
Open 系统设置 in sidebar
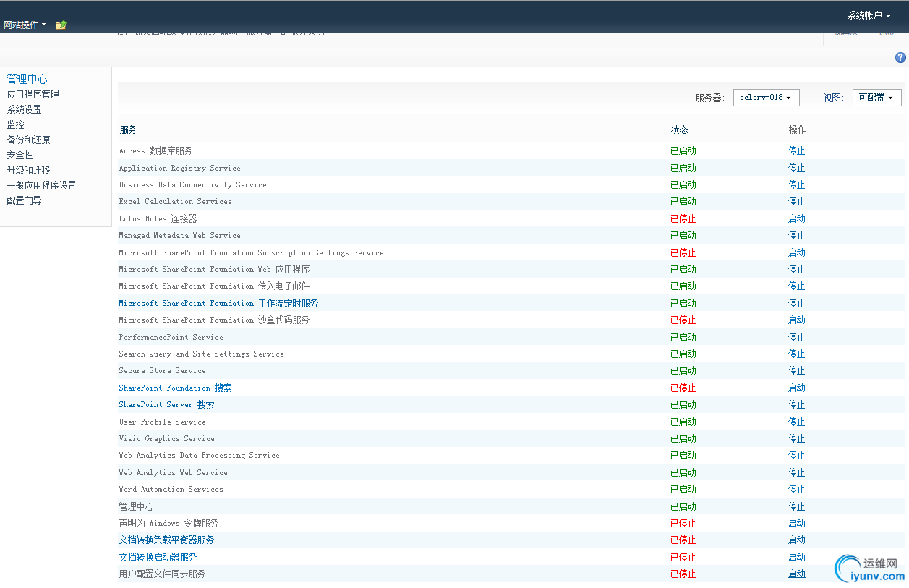click(x=25, y=109)
